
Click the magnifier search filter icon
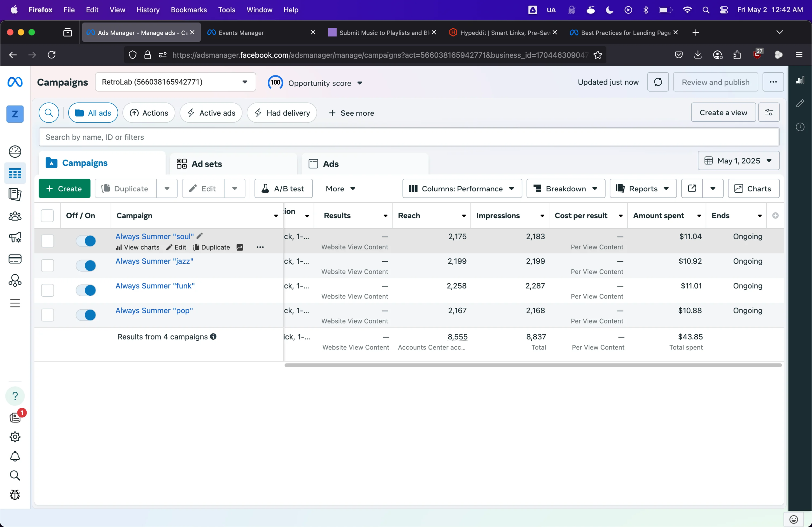(49, 113)
